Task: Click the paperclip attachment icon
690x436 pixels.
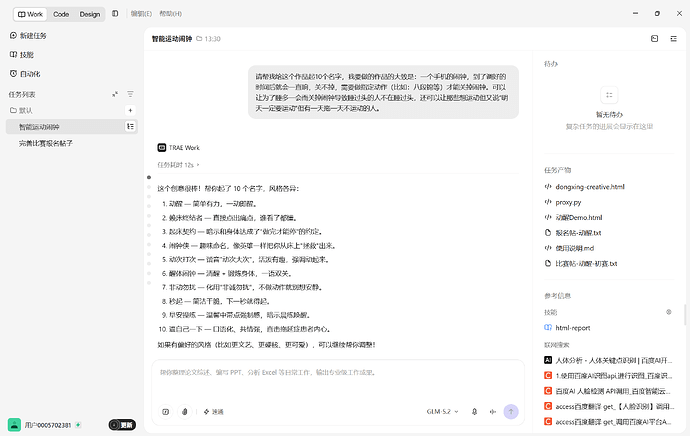Action: click(x=185, y=412)
